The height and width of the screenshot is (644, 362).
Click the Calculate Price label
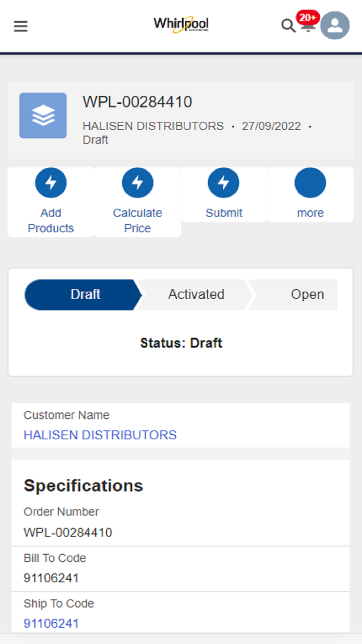pyautogui.click(x=138, y=220)
